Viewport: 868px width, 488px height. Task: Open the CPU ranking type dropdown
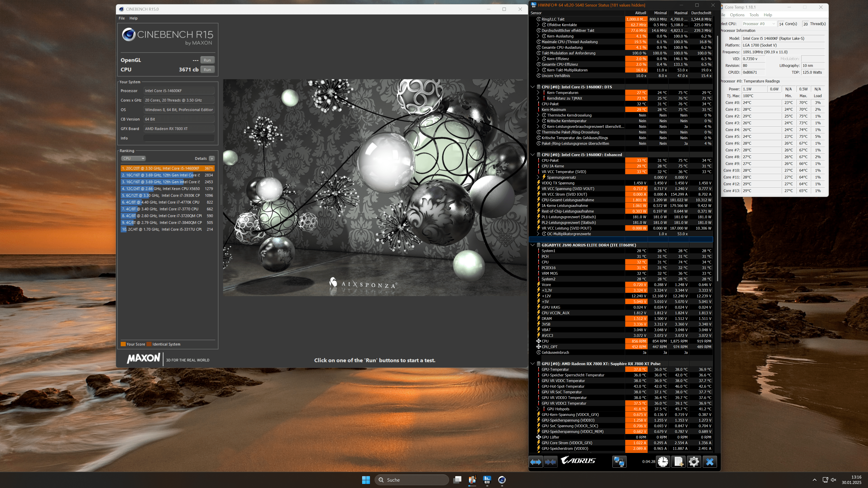(133, 158)
